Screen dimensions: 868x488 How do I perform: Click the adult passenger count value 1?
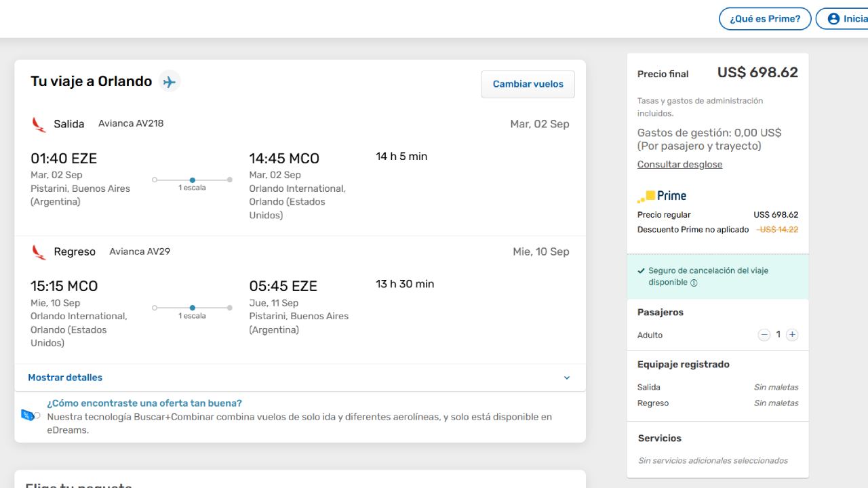(778, 335)
